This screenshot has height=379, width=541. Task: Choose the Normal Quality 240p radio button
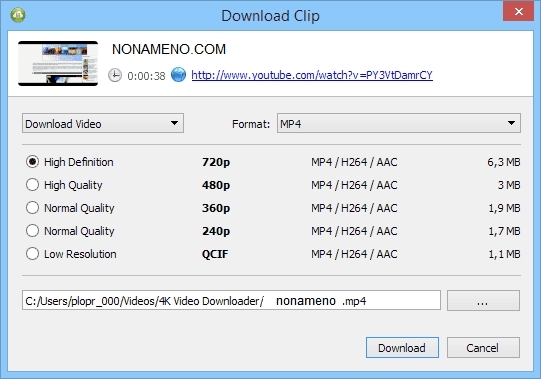coord(32,231)
